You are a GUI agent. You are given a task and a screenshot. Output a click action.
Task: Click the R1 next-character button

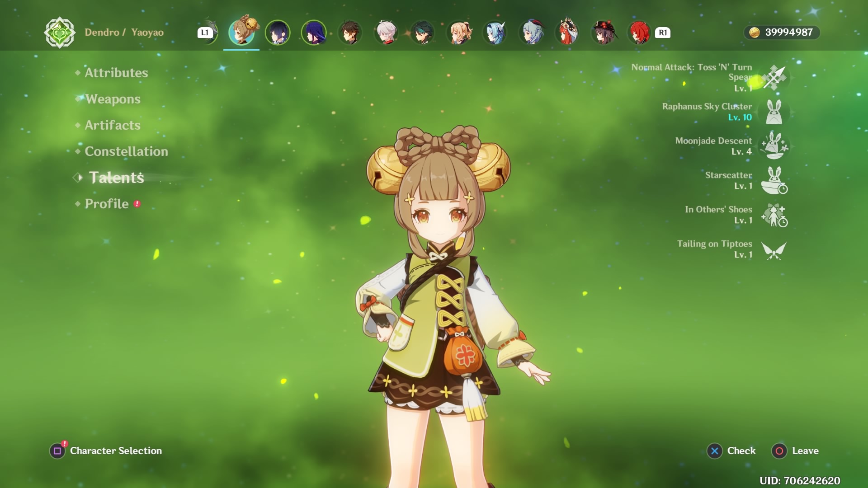tap(663, 33)
